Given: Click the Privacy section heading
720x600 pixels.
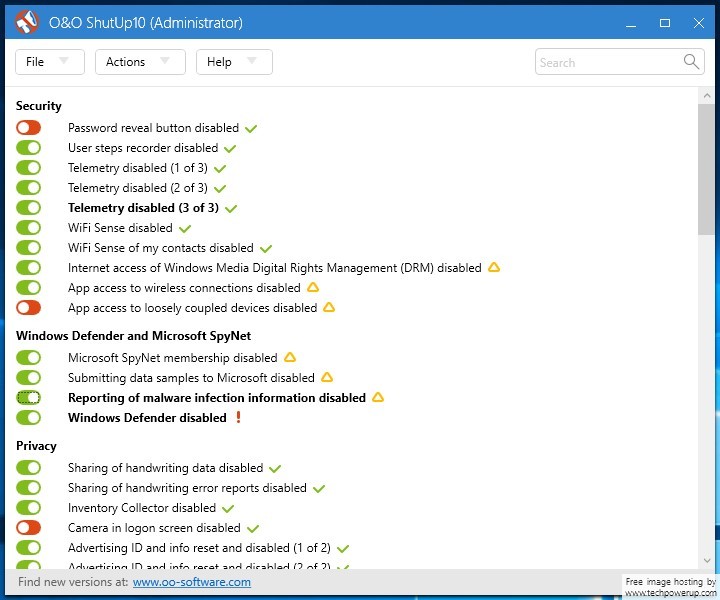Looking at the screenshot, I should point(36,446).
